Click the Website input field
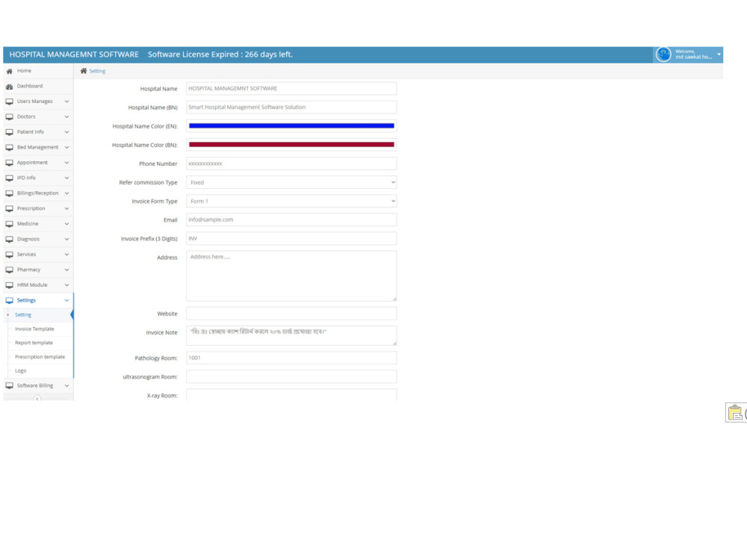 (291, 314)
